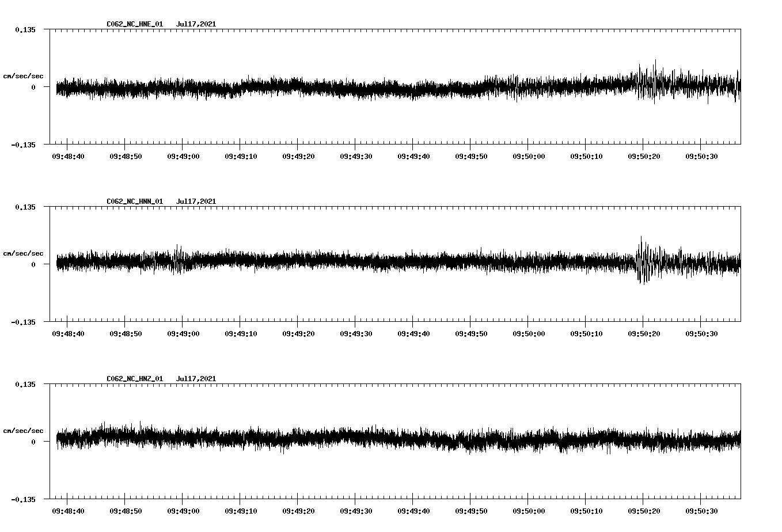782x532 pixels.
Task: Pick the 09:49:20 time label on HNN plot
Action: (x=298, y=333)
